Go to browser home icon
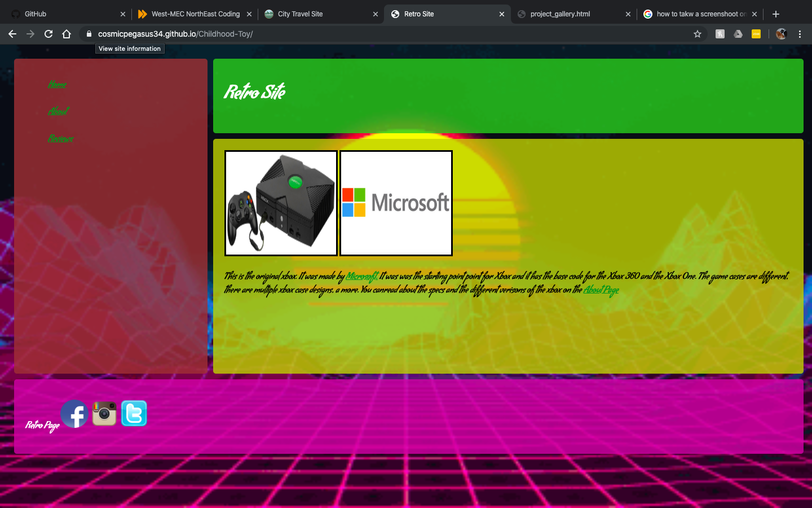This screenshot has height=508, width=812. (x=67, y=34)
